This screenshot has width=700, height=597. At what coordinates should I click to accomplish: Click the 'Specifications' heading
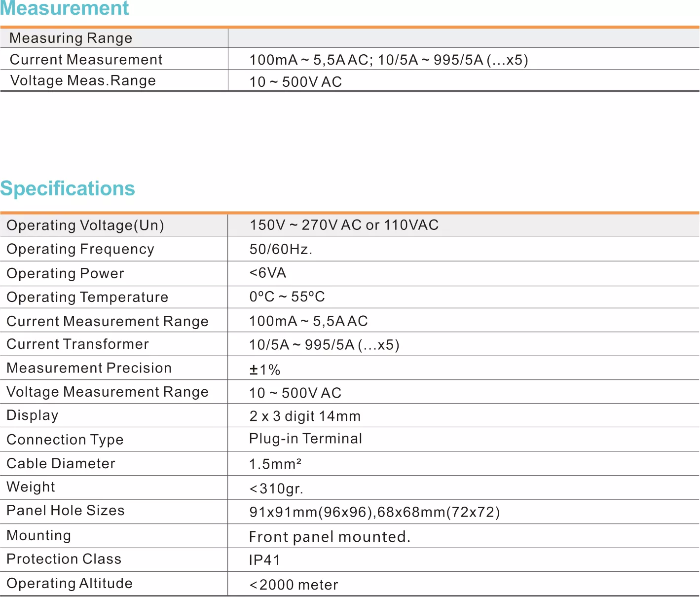(68, 188)
